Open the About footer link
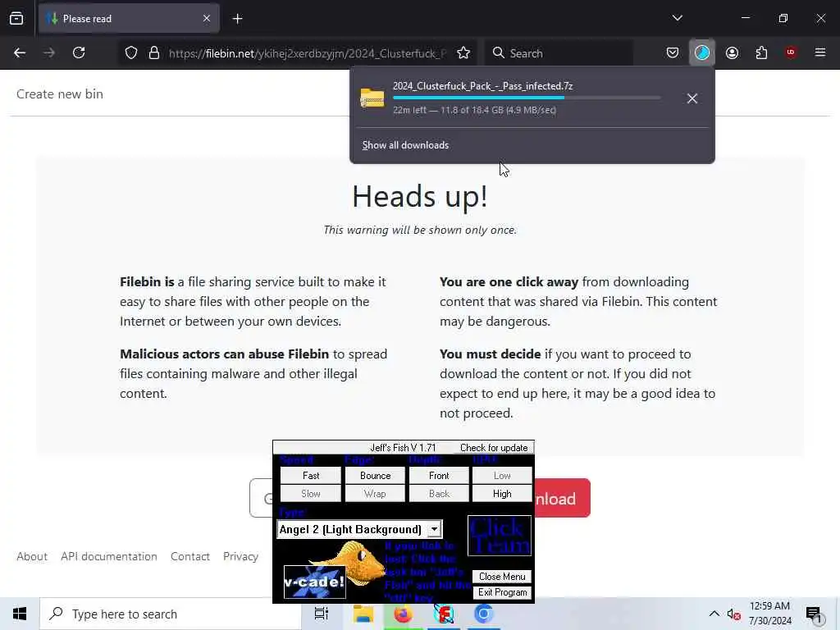The image size is (840, 630). point(32,557)
